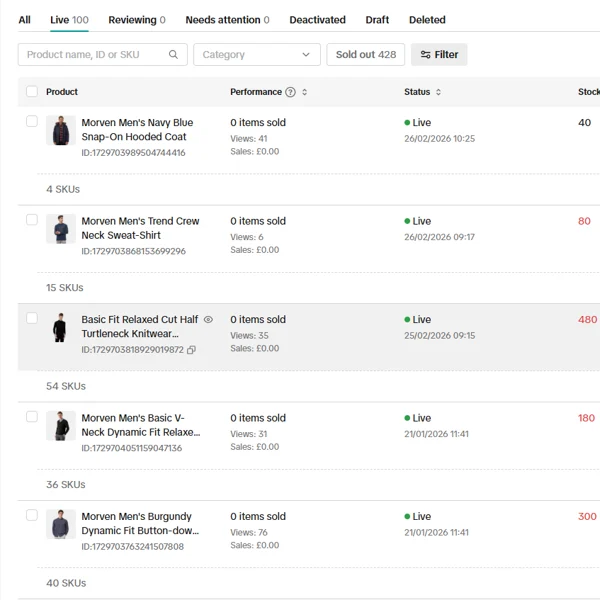Click eye icon on Turtleneck Knitwear product
This screenshot has width=600, height=600.
[208, 320]
